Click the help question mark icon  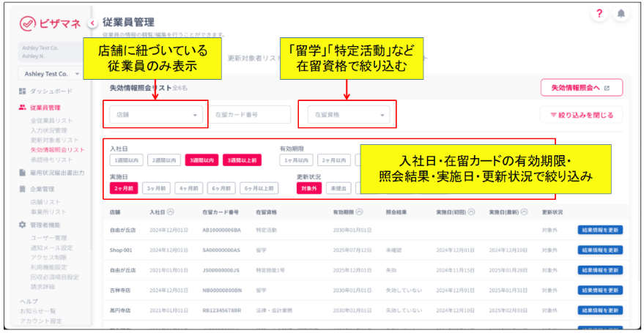pyautogui.click(x=599, y=14)
